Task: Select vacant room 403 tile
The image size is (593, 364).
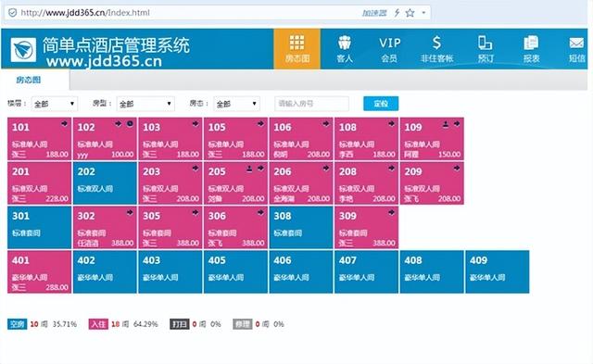Action: [x=170, y=271]
